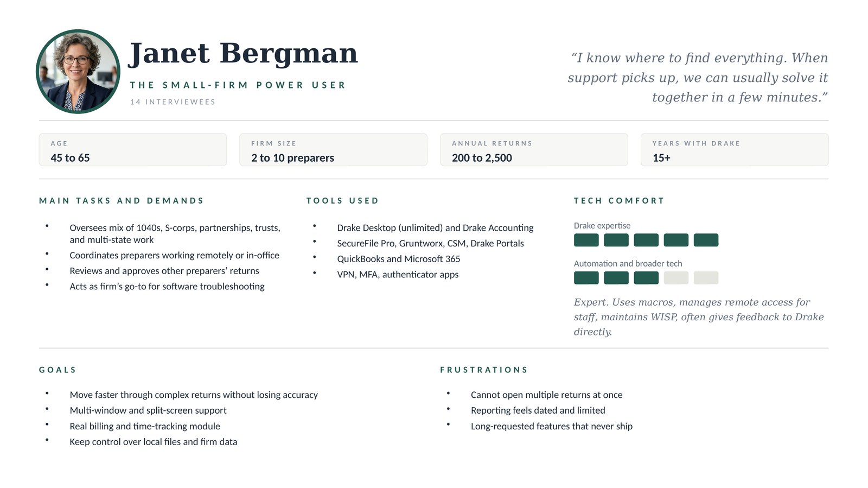
Task: Select the Expert tech comfort description text
Action: click(x=698, y=317)
